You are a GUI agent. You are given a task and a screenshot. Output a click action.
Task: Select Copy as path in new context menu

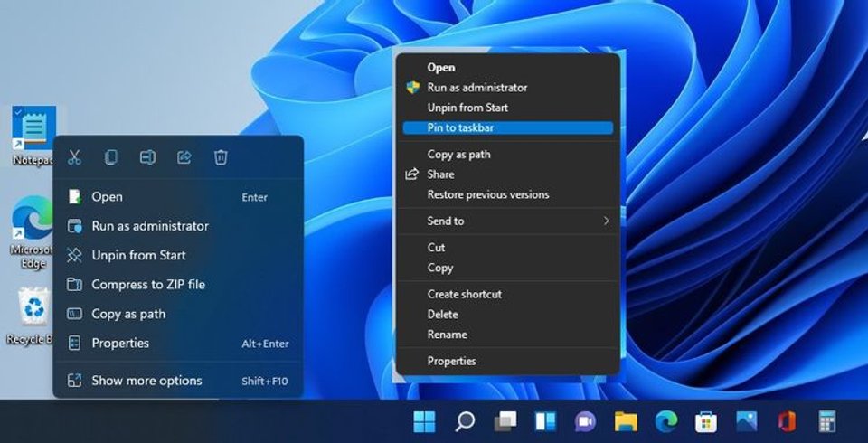pos(178,314)
